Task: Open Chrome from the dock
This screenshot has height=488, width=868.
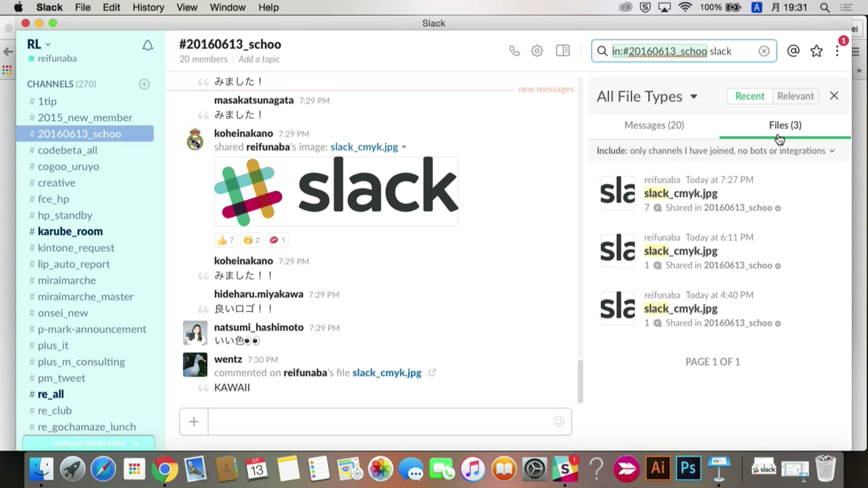Action: point(165,468)
